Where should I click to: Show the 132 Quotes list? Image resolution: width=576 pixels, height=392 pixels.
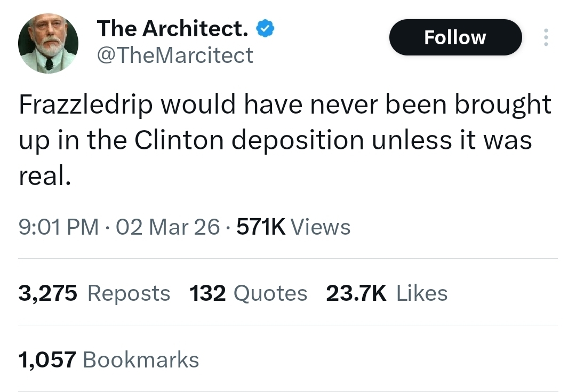coord(249,293)
